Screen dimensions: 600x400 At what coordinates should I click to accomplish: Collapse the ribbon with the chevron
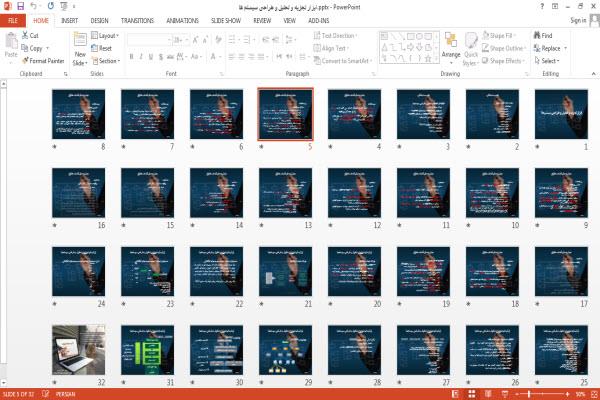click(593, 73)
